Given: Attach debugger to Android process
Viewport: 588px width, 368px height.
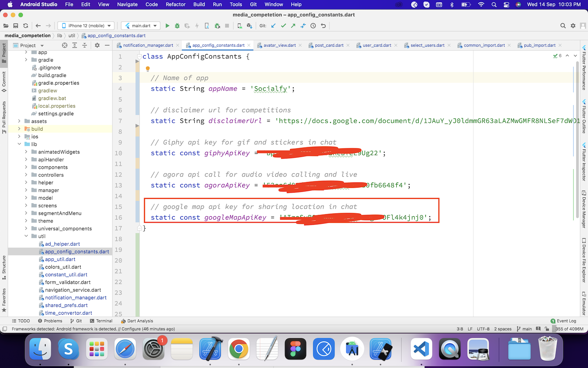Looking at the screenshot, I should point(217,26).
